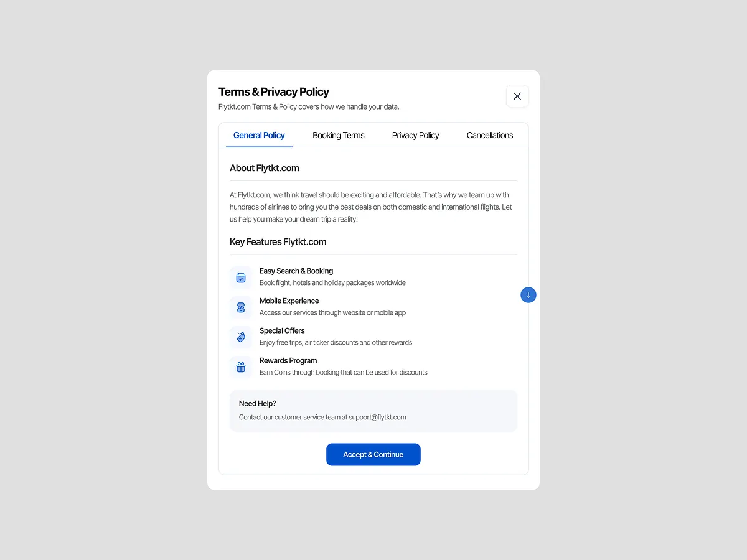Click the About Flytkt.com heading
Image resolution: width=747 pixels, height=560 pixels.
click(265, 168)
